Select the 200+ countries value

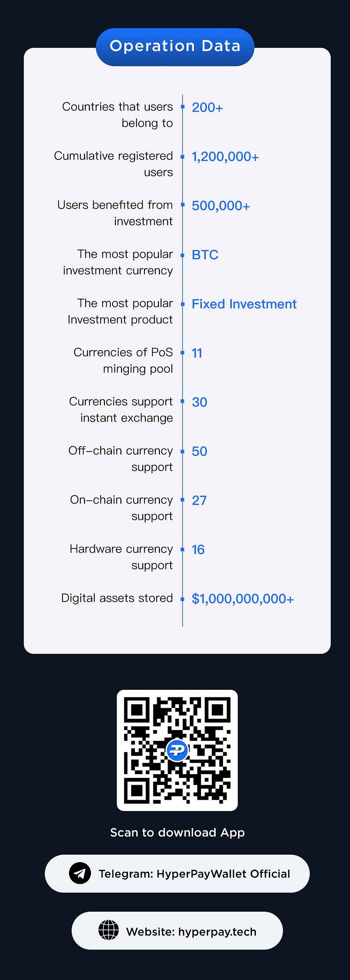point(207,108)
